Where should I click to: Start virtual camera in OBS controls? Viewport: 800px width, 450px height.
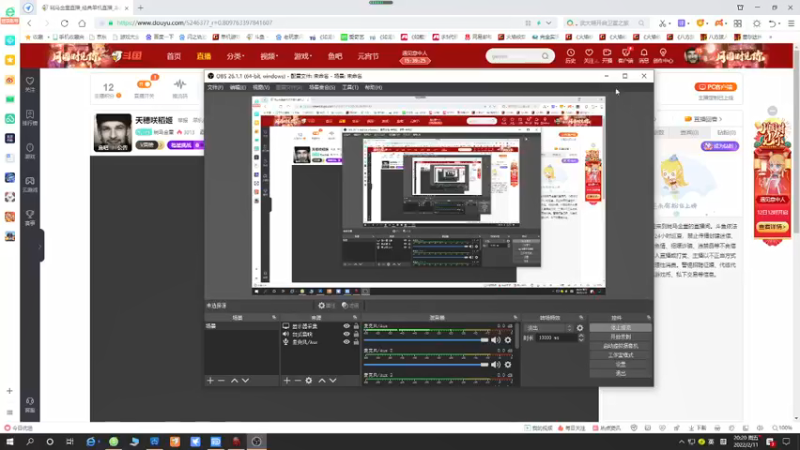pos(620,346)
